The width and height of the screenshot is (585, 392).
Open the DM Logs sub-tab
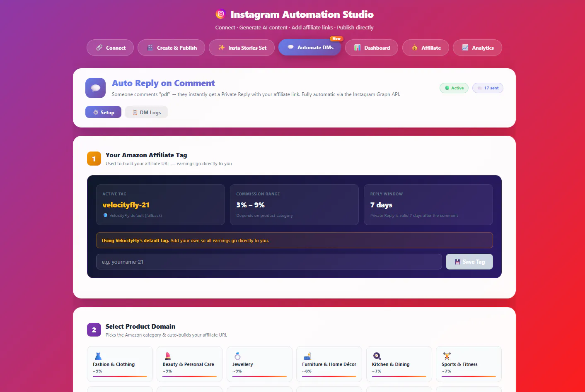[x=146, y=112]
